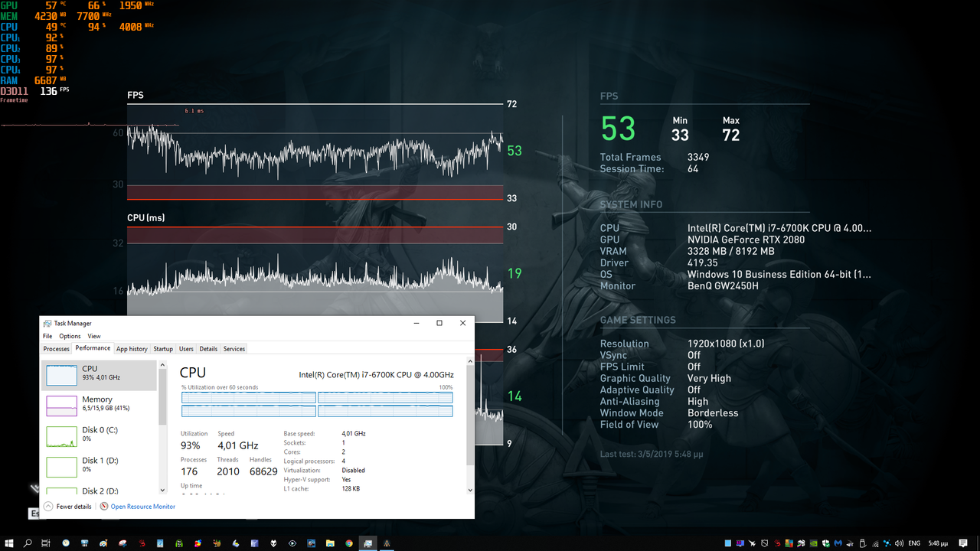
Task: Click the sidebar scroll down arrow
Action: pyautogui.click(x=162, y=491)
